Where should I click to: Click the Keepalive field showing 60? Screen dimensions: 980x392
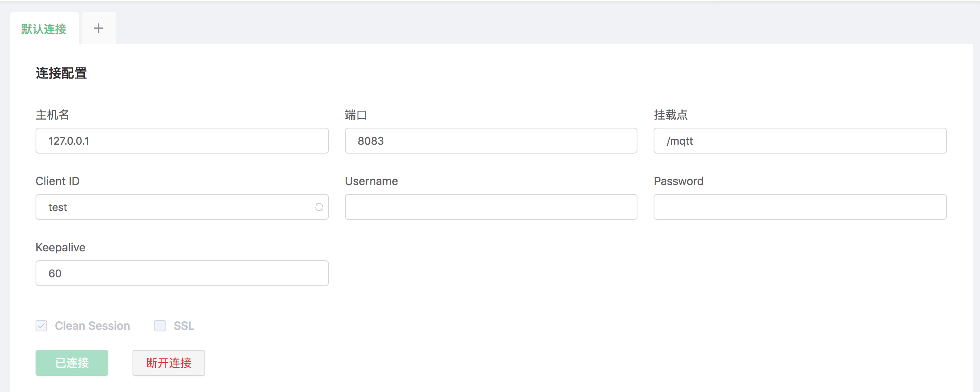click(182, 273)
